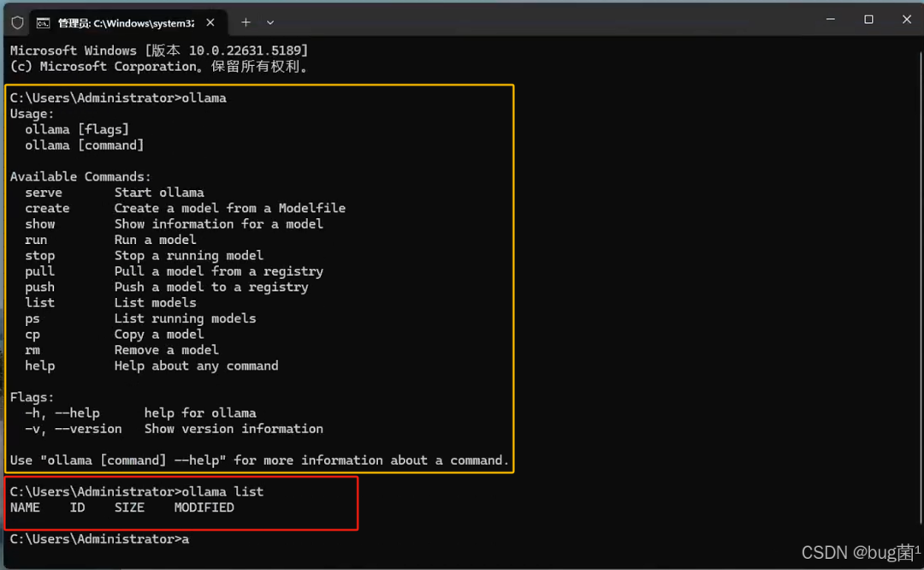Click the NAME column header
Viewport: 924px width, 570px height.
[25, 508]
